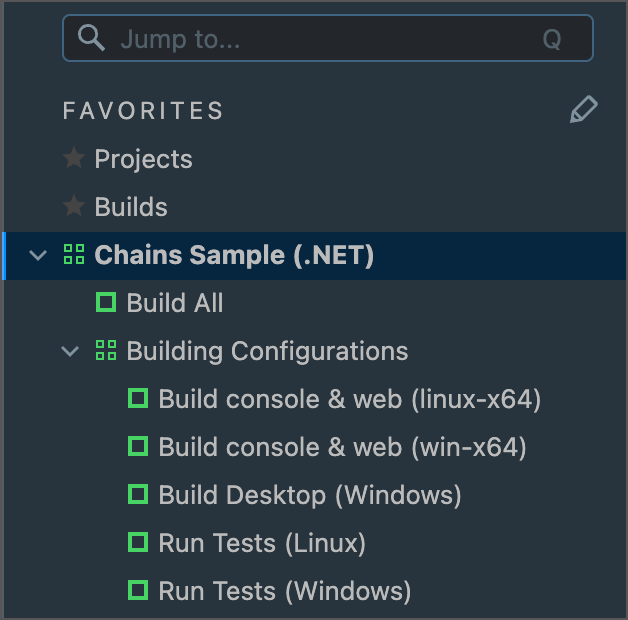Viewport: 628px width, 620px height.
Task: Click the Building Configurations grid icon
Action: point(106,351)
